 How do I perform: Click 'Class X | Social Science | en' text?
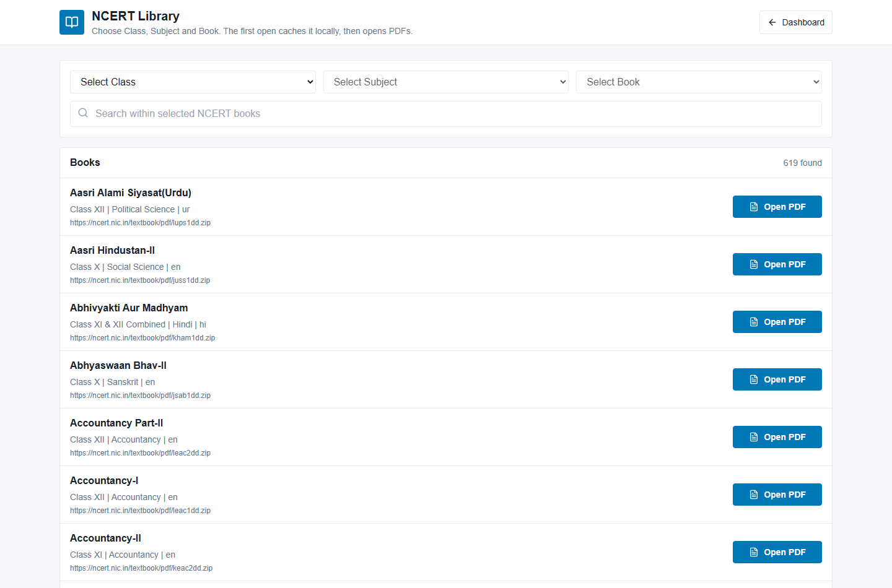tap(125, 267)
